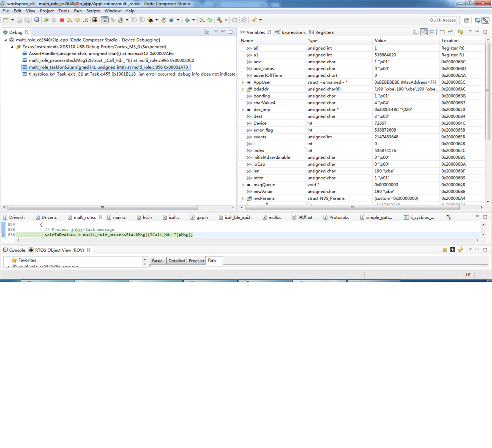Select the Basic tab in ROV
492x448 pixels.
[x=157, y=260]
